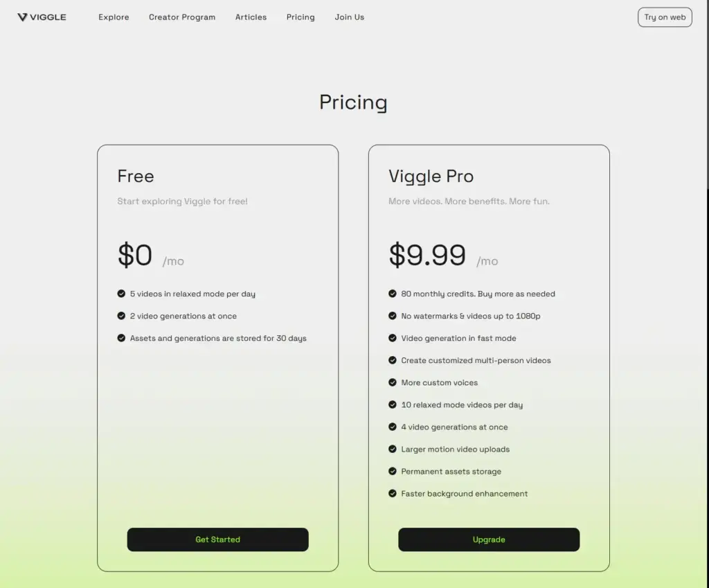
Task: Click checkmark beside Faster background enhancement
Action: point(393,493)
